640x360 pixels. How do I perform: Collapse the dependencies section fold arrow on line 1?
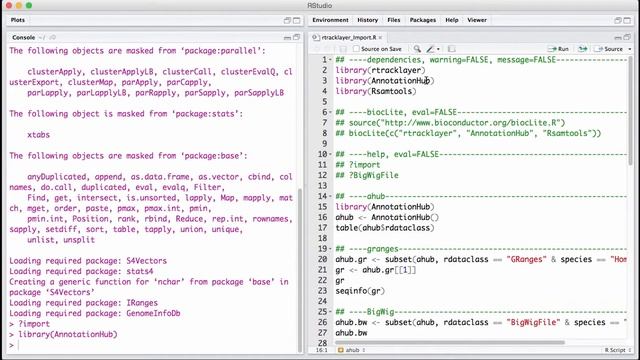pyautogui.click(x=331, y=60)
